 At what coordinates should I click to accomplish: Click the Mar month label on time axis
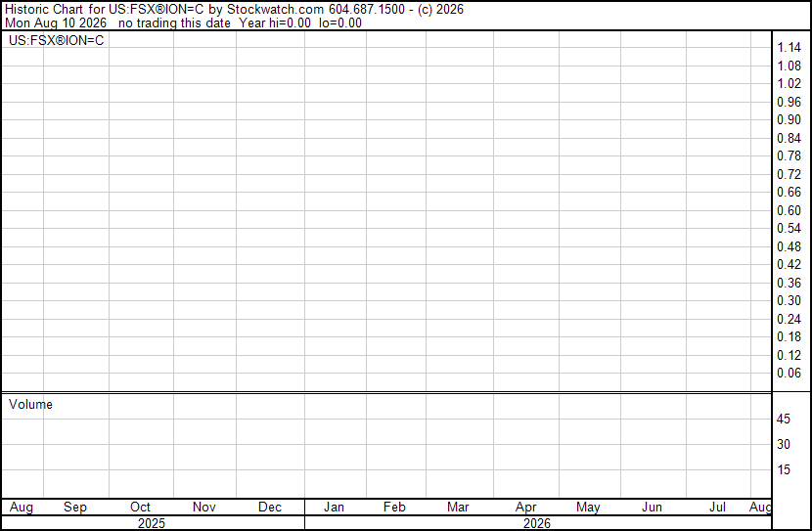(458, 508)
